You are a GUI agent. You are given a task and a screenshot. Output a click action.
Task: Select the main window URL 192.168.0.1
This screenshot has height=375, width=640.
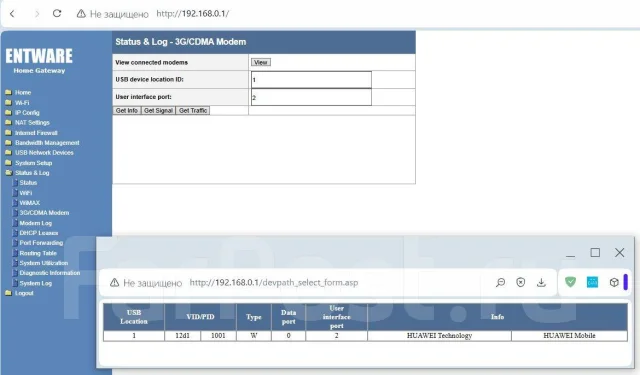(x=193, y=13)
